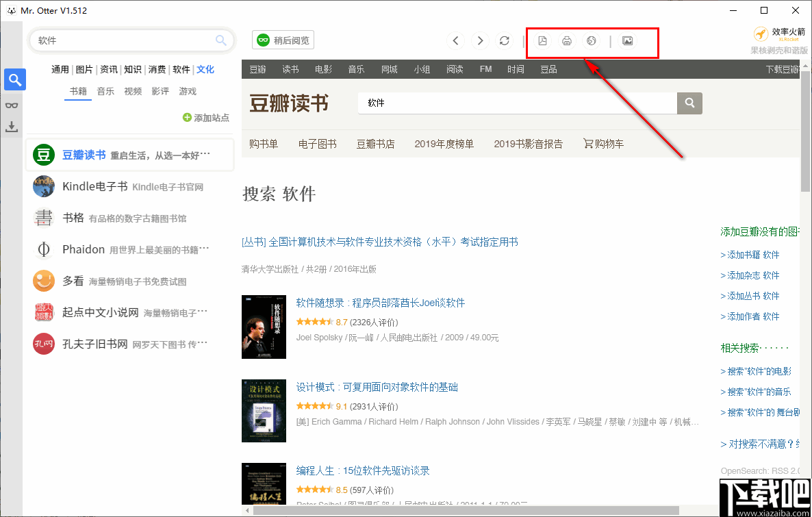Open the 设计模式 book title link
The width and height of the screenshot is (812, 517).
pos(377,387)
